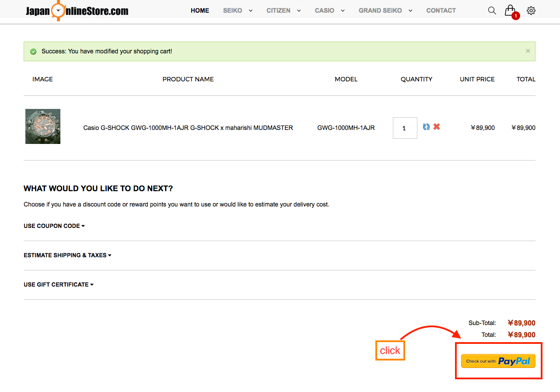Click the UNIT PRICE column header
This screenshot has height=392, width=560.
point(477,79)
